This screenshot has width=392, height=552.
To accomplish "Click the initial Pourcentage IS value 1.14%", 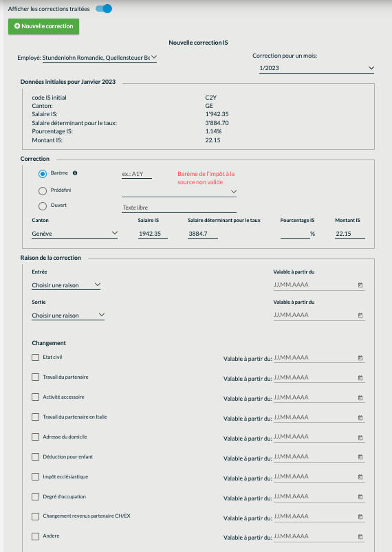I will 213,131.
